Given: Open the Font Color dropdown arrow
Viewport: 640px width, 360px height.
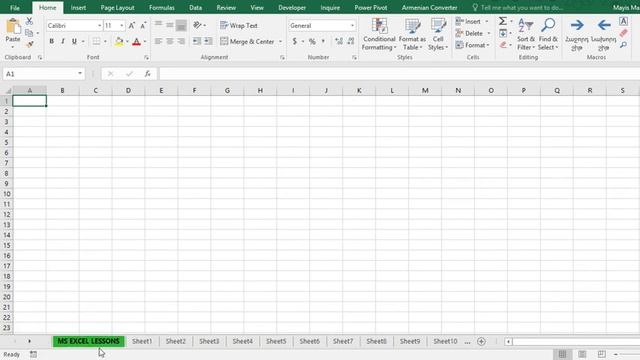Looking at the screenshot, I should pos(145,41).
